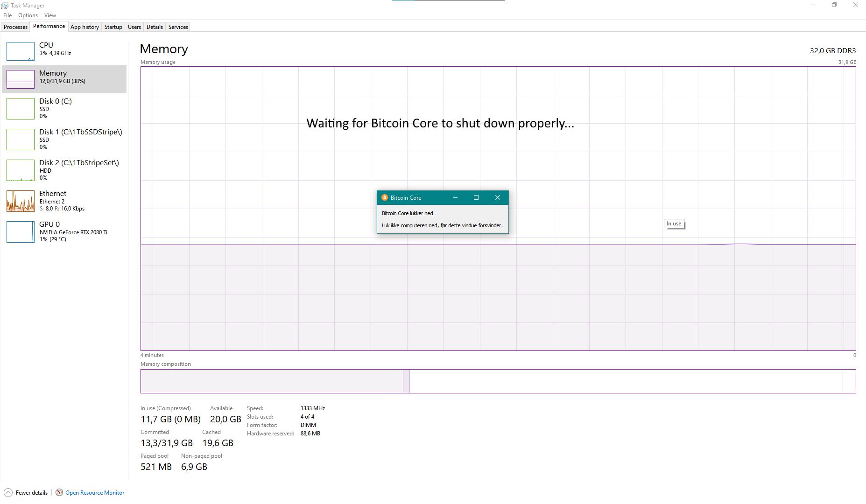This screenshot has height=504, width=866.
Task: Click the Resource Monitor gauge icon
Action: pyautogui.click(x=59, y=492)
